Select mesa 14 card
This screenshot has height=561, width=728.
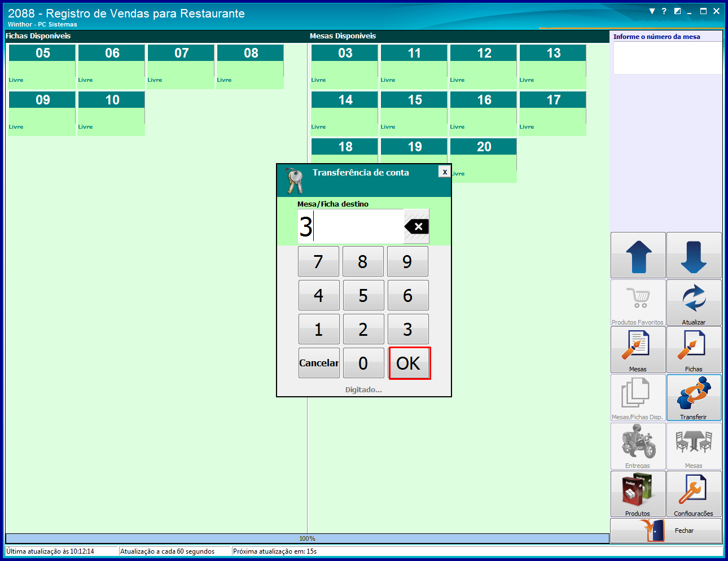tap(344, 113)
